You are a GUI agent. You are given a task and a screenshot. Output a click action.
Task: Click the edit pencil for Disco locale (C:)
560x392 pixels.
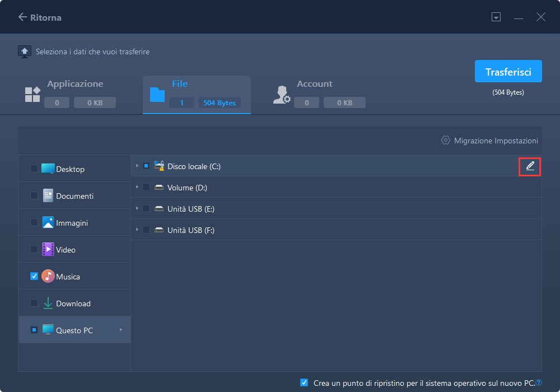point(530,166)
